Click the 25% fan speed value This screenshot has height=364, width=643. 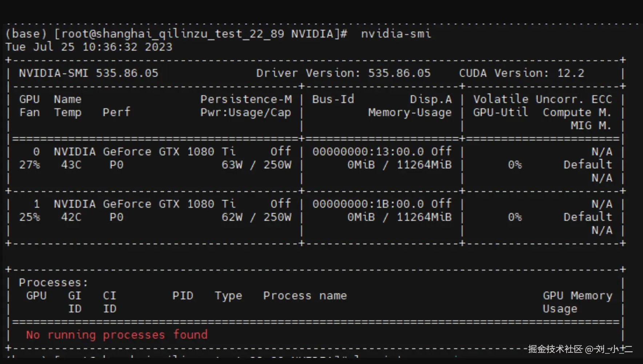pos(29,217)
